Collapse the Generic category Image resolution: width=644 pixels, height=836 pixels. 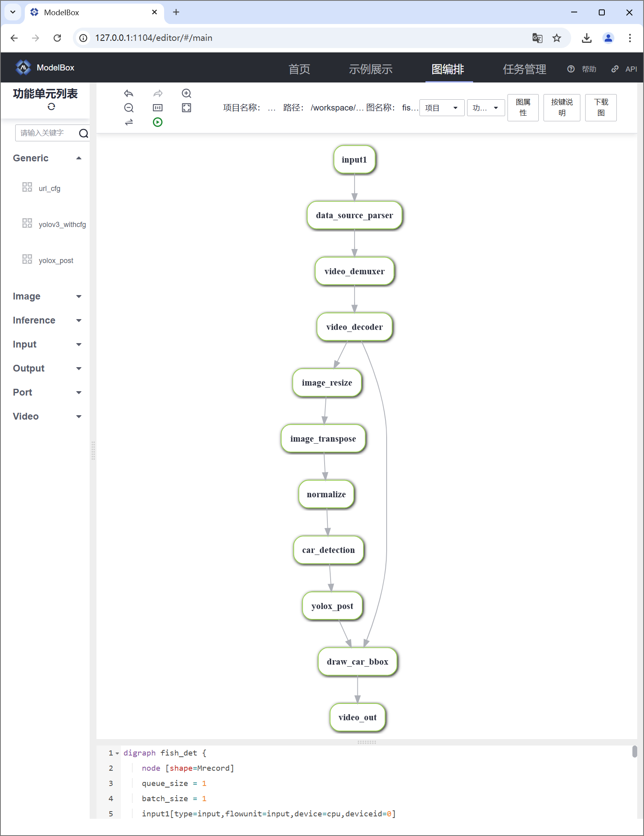coord(79,158)
